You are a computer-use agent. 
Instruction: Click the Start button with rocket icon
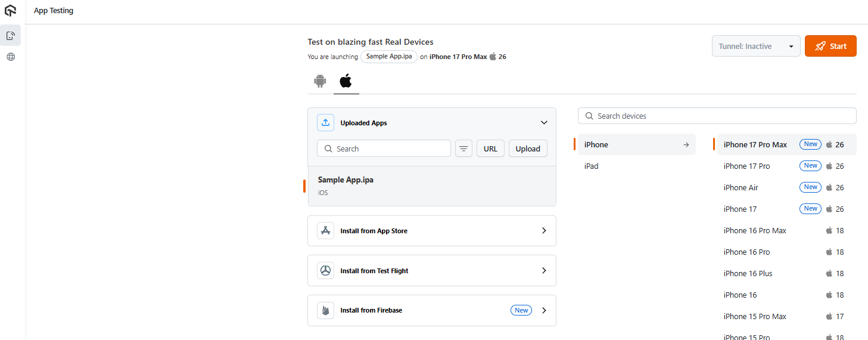[x=830, y=47]
